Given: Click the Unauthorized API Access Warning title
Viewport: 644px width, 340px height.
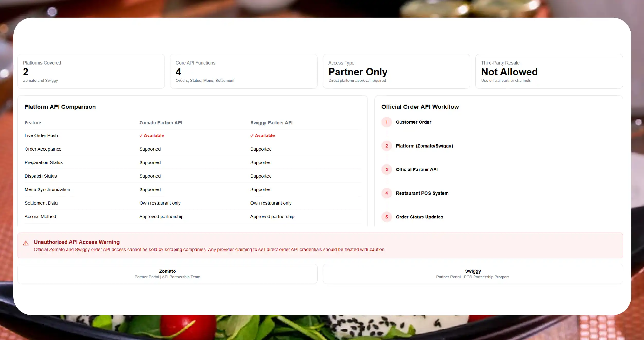Looking at the screenshot, I should pyautogui.click(x=77, y=242).
